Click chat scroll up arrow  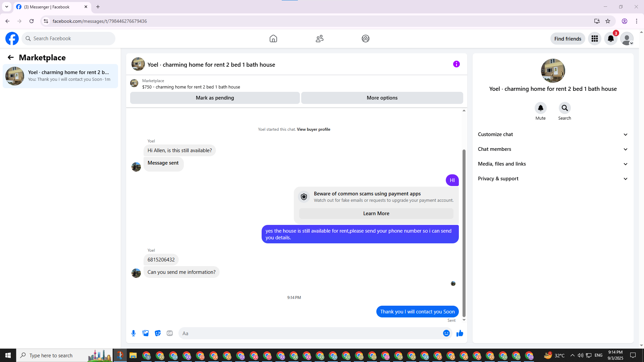coord(464,111)
